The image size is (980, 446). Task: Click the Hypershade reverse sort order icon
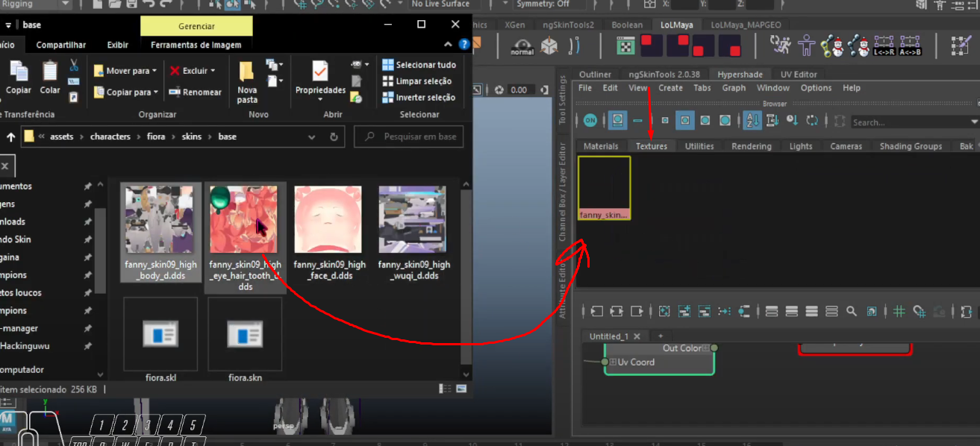[x=812, y=120]
